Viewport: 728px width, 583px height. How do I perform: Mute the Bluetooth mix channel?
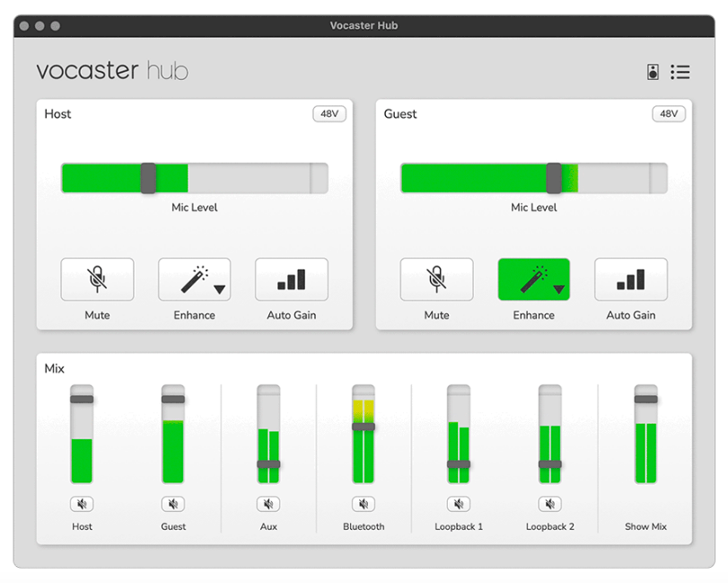coord(364,504)
